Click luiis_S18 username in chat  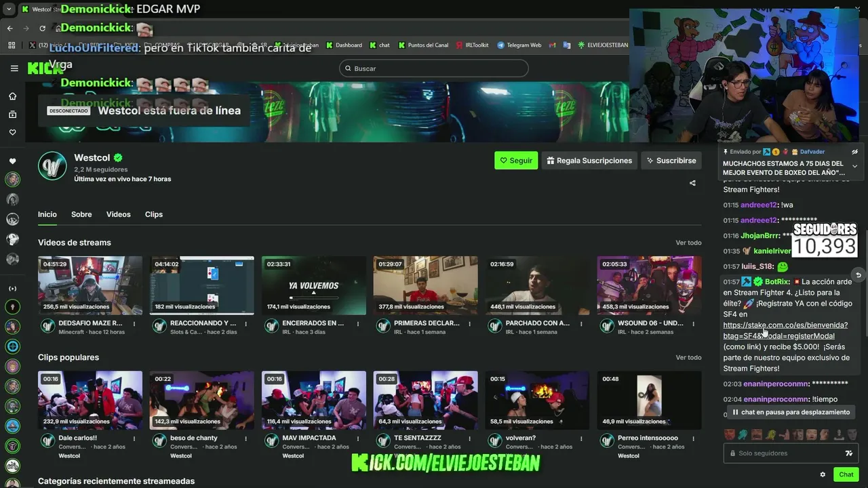click(757, 266)
